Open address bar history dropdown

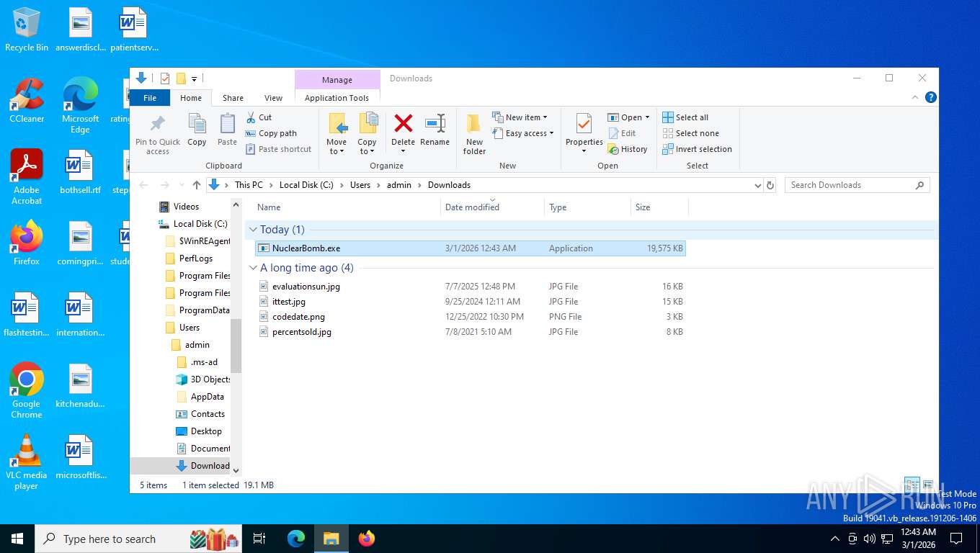tap(757, 185)
